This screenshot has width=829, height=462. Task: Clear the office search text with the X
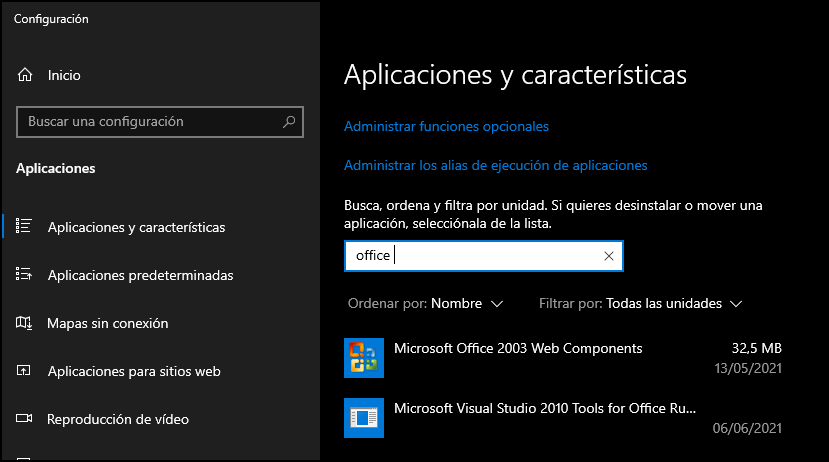coord(609,256)
